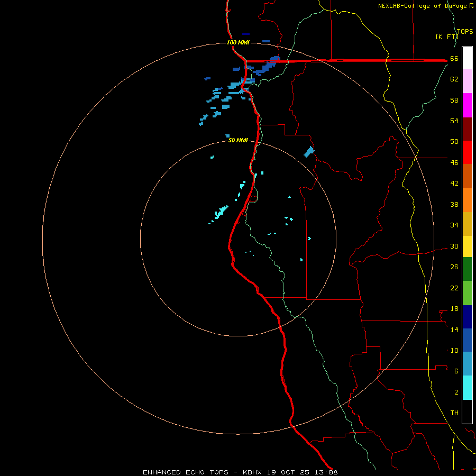Click the 100 NMI range ring label
Image resolution: width=476 pixels, height=476 pixels.
tap(238, 42)
